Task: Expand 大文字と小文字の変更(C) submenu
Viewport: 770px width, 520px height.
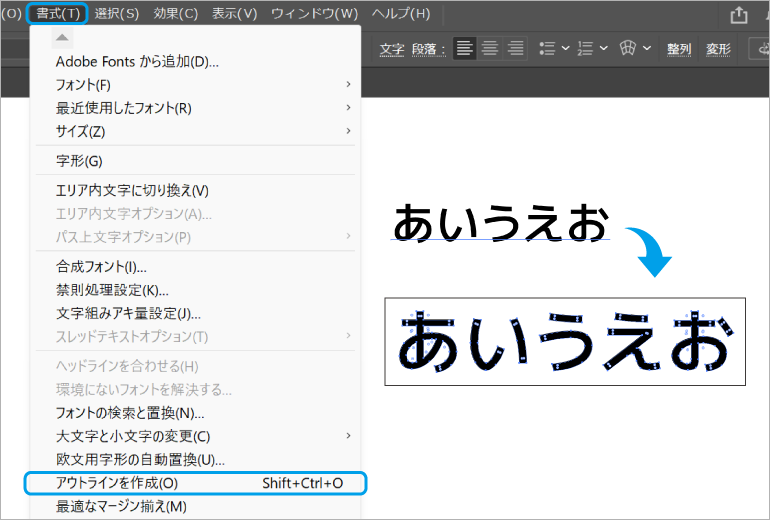Action: click(195, 436)
